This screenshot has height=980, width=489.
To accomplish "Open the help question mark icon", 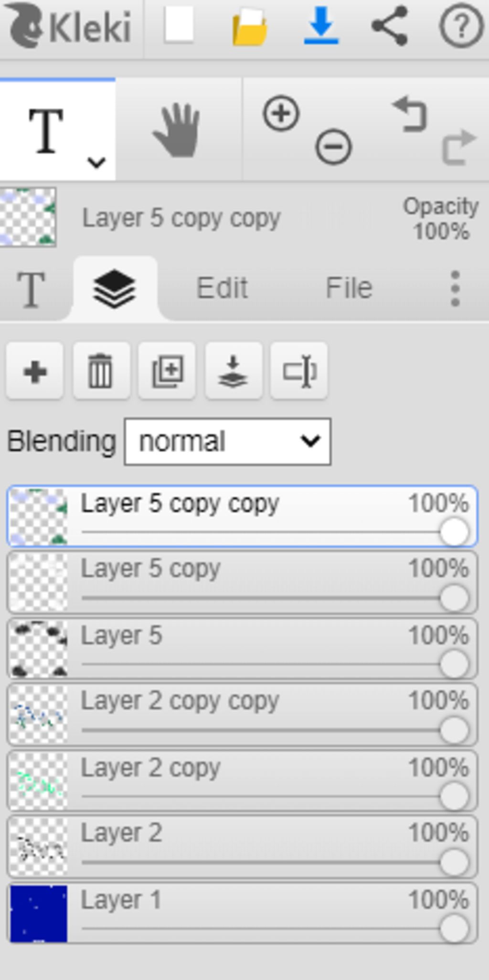I will point(460,26).
